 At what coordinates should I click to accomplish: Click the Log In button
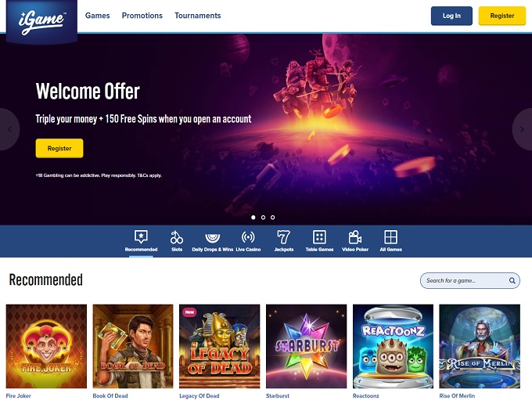click(451, 16)
